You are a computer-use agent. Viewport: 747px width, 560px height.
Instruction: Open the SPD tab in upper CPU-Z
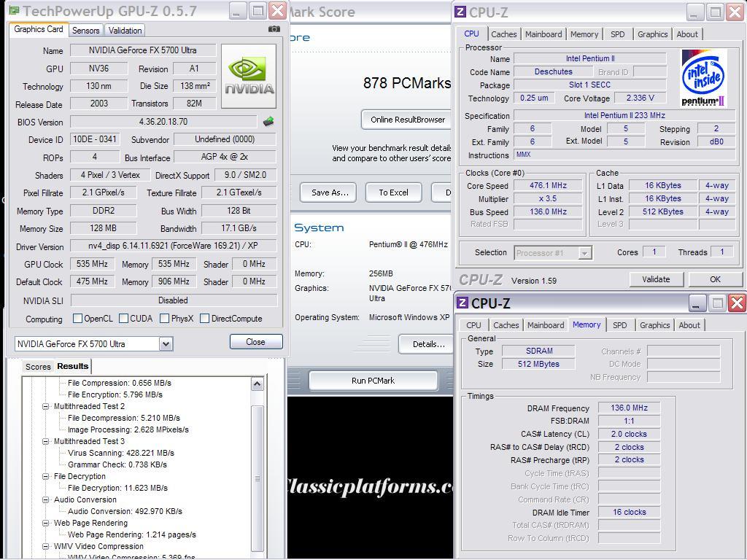(617, 34)
